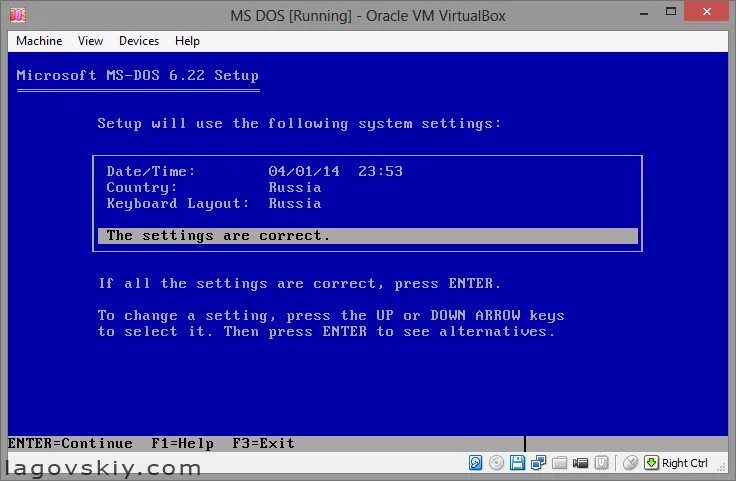
Task: Minimize the VirtualBox window
Action: 644,14
